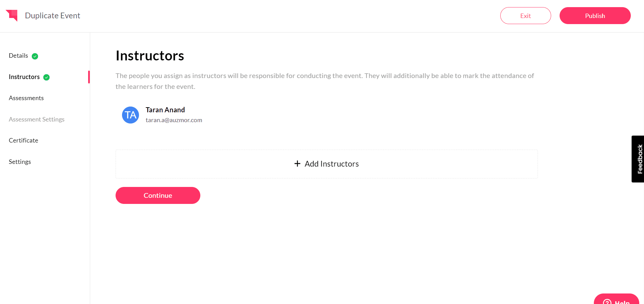Click the Auzmor logo icon
Viewport: 644px width, 304px height.
(x=12, y=15)
